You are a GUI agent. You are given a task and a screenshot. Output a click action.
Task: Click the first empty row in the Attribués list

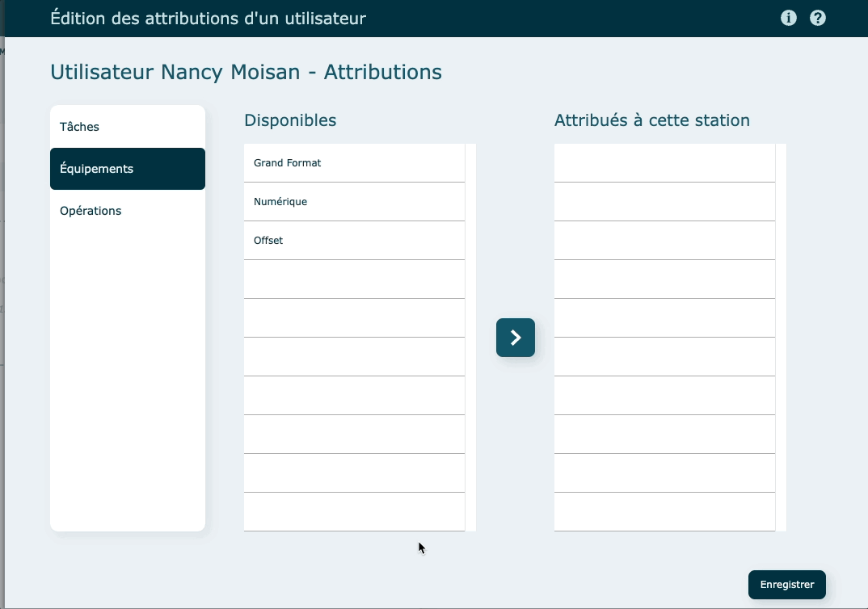pyautogui.click(x=664, y=163)
